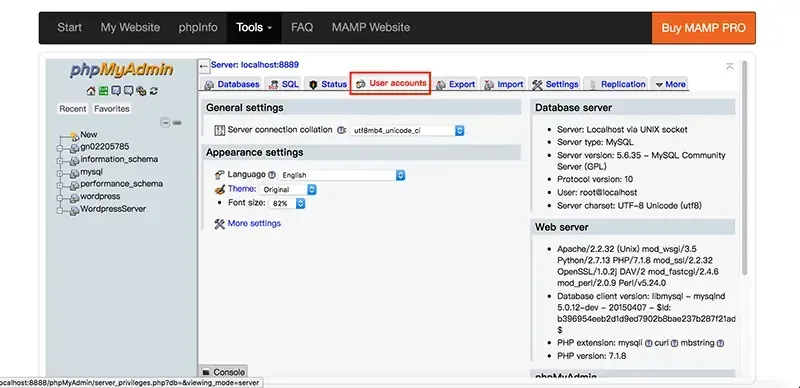Click the WordpressServer database icon

click(74, 210)
